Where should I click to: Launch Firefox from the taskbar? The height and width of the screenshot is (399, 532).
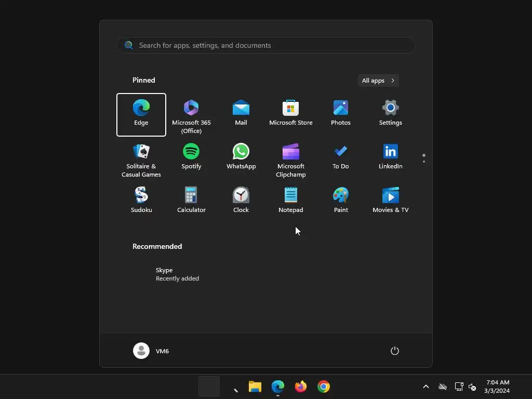coord(301,387)
